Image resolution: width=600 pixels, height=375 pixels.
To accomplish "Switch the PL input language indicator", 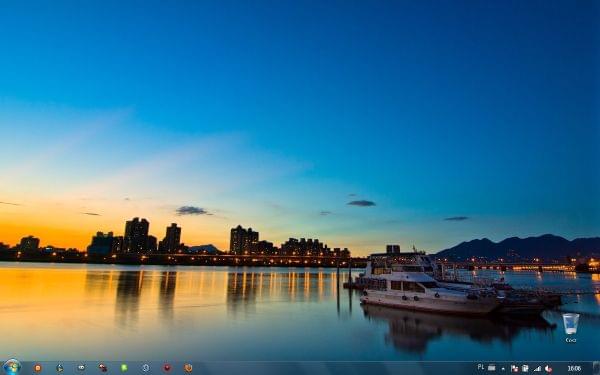I will [x=481, y=367].
